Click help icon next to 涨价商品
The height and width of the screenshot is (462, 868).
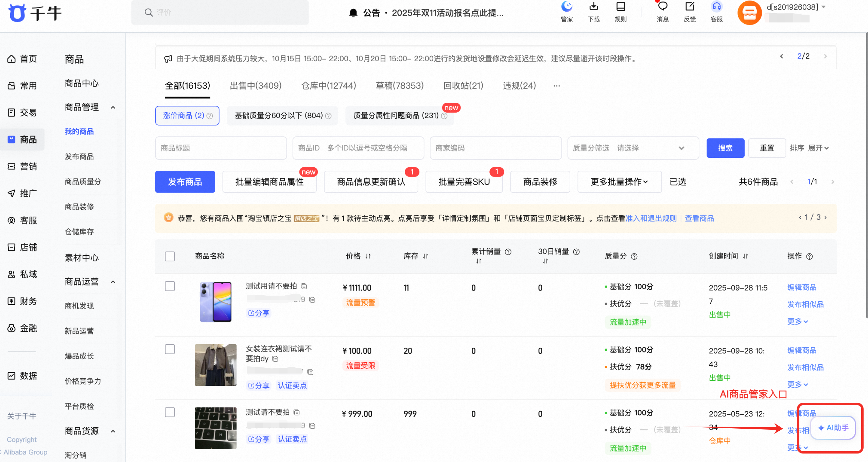(210, 116)
